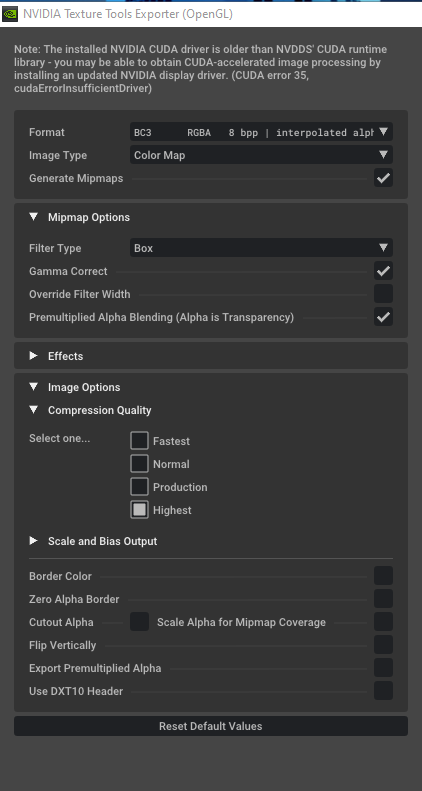The height and width of the screenshot is (791, 422).
Task: Click the 'Filter Type' label
Action: pyautogui.click(x=55, y=248)
